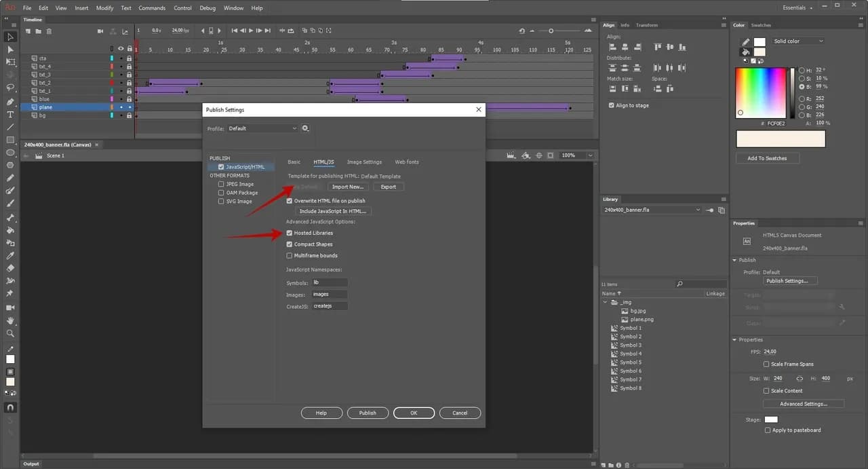Switch to Web fonts tab
This screenshot has width=868, height=469.
(407, 162)
